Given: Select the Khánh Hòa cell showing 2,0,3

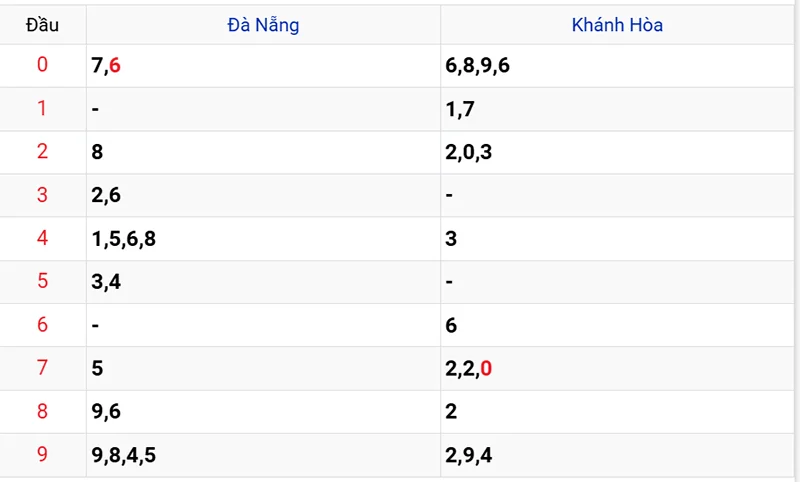Looking at the screenshot, I should (469, 152).
